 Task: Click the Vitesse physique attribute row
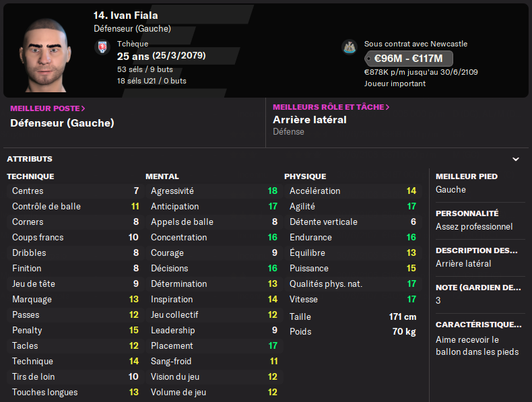click(352, 299)
